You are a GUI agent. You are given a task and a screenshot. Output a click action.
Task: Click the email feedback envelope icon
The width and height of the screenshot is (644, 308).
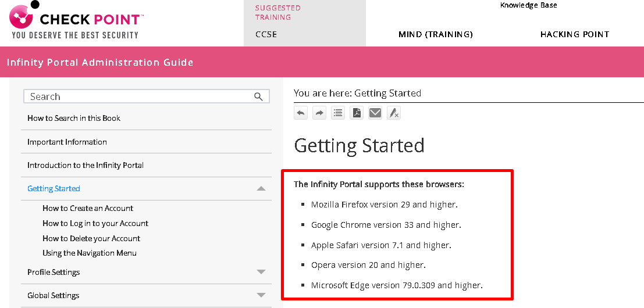tap(375, 113)
